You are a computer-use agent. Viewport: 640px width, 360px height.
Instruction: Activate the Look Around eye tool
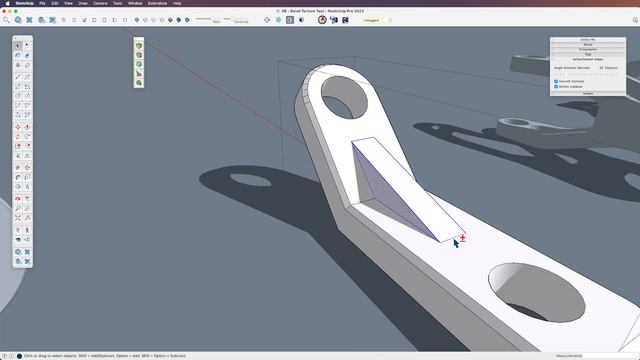[18, 240]
